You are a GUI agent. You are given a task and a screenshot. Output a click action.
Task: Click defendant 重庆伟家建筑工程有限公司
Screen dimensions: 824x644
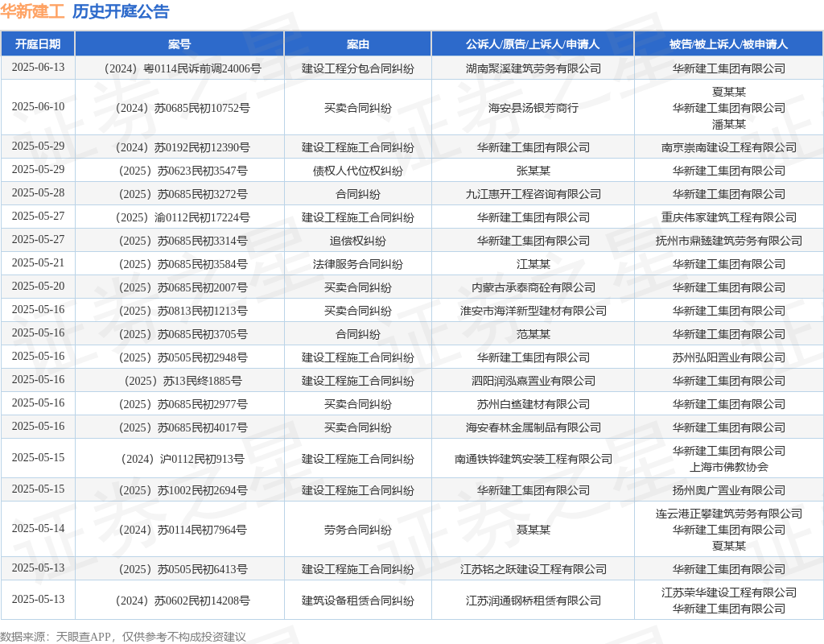[x=729, y=217]
